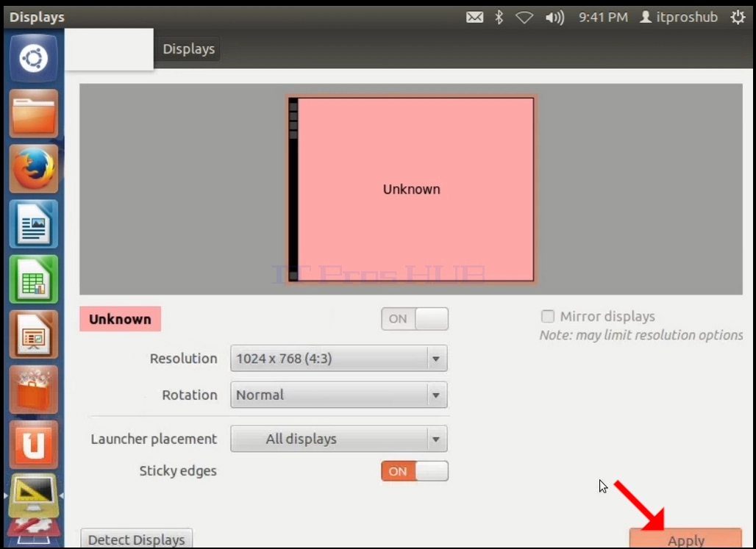Viewport: 756px width, 549px height.
Task: Click the pink Unknown display label
Action: point(120,319)
